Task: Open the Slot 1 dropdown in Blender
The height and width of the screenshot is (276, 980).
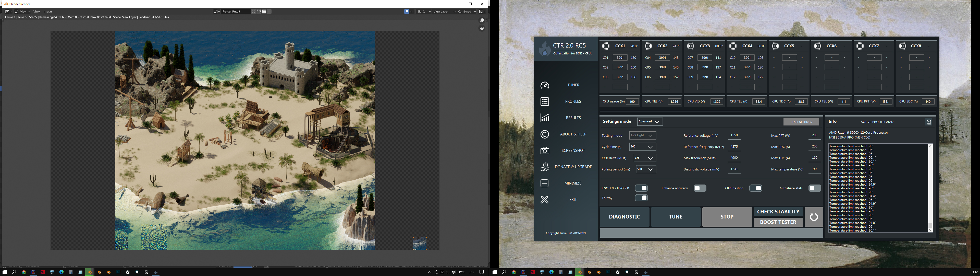Action: [423, 11]
